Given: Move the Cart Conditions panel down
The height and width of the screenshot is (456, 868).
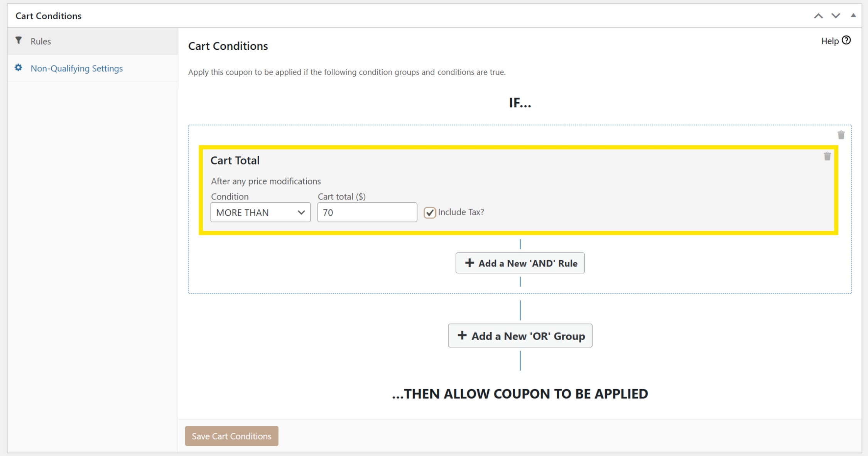Looking at the screenshot, I should (836, 16).
